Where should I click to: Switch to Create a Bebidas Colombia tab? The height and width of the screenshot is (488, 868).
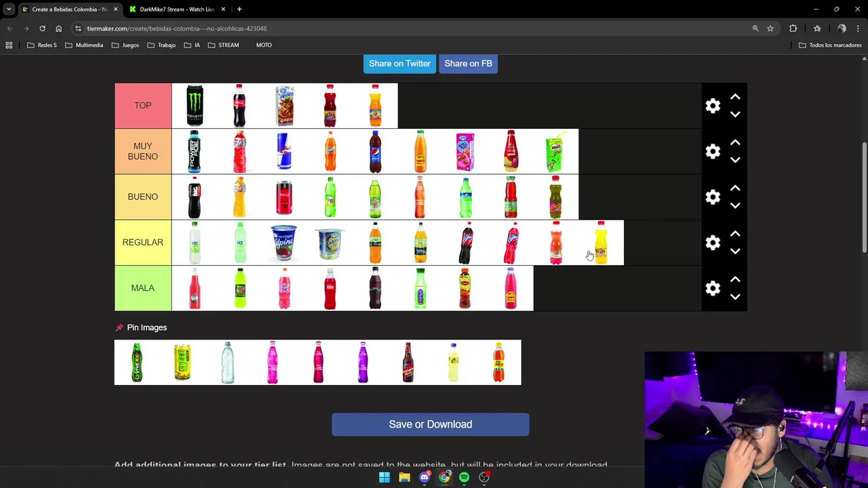tap(69, 9)
